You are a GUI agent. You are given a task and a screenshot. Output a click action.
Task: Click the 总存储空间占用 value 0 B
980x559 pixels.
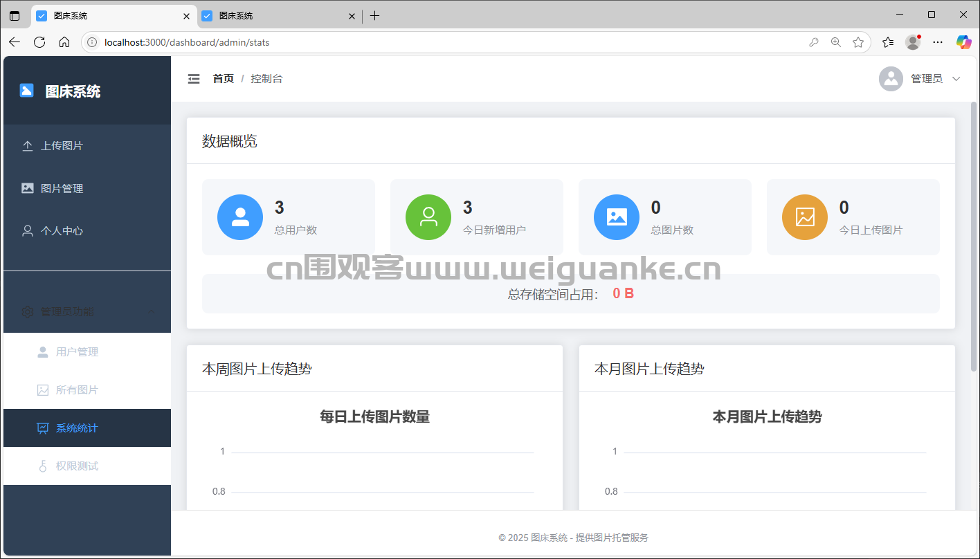point(624,293)
